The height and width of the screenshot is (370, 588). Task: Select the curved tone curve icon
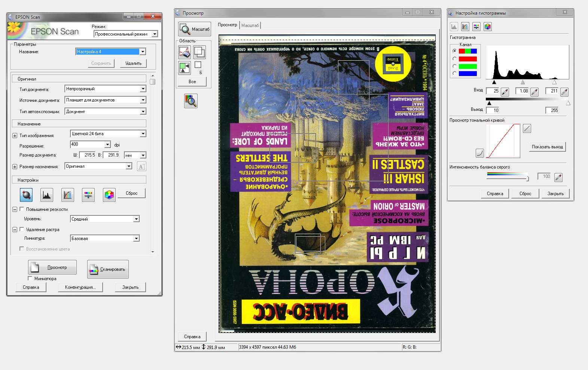tap(480, 153)
